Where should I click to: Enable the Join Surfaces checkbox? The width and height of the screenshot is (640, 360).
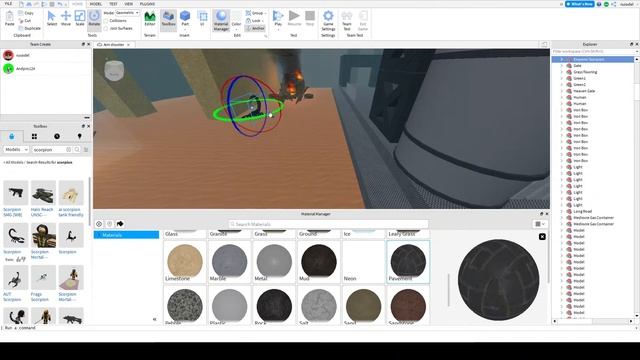click(x=106, y=28)
